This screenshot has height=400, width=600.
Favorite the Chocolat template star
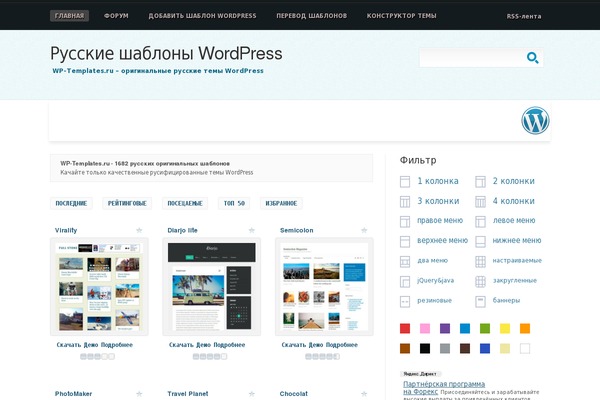point(364,393)
